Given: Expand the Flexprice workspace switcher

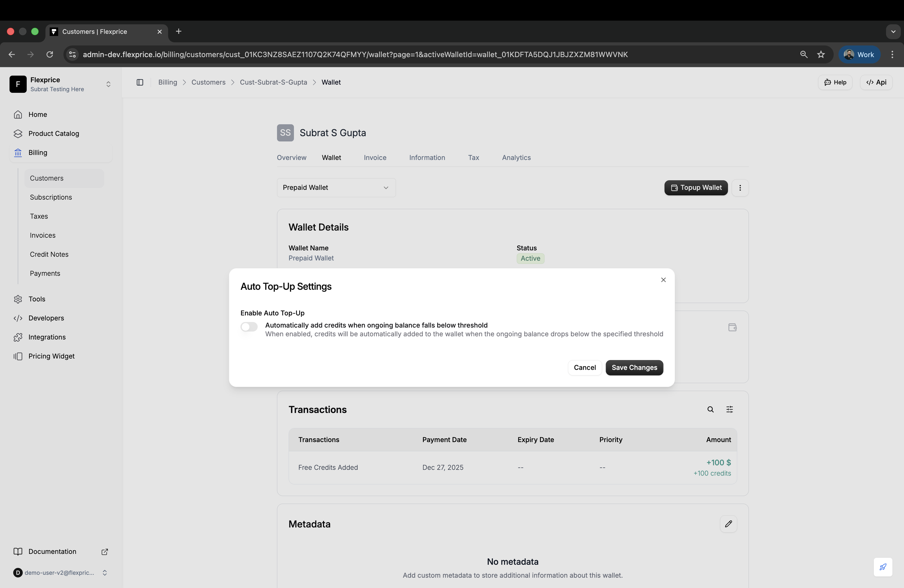Looking at the screenshot, I should [109, 84].
